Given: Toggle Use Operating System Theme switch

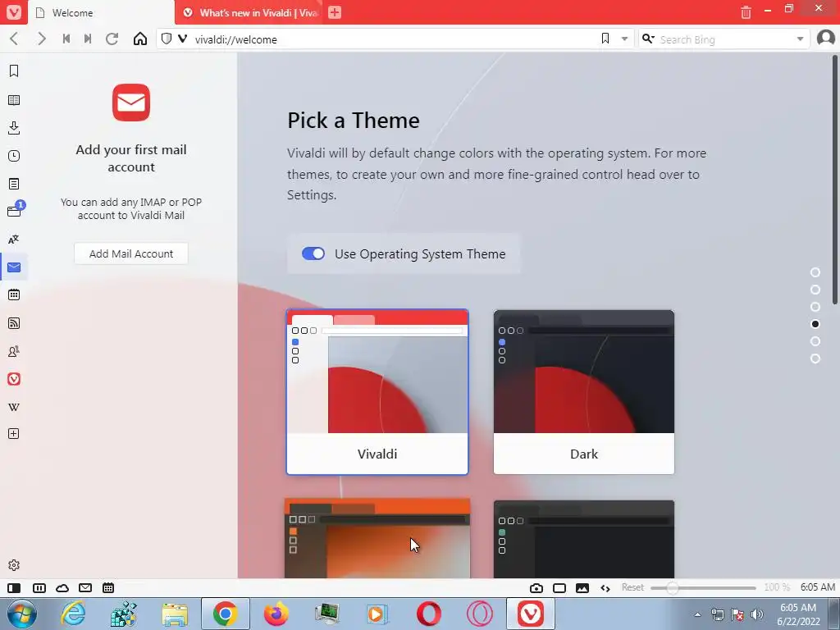Looking at the screenshot, I should click(313, 254).
